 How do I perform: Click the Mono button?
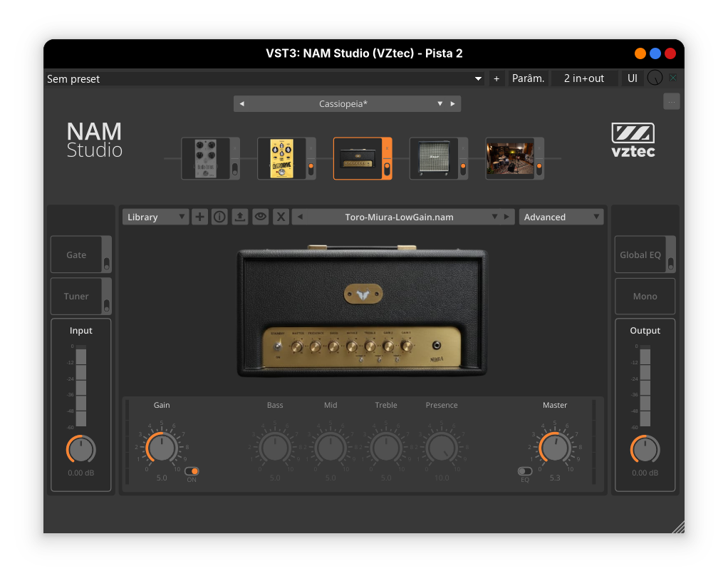[x=645, y=296]
